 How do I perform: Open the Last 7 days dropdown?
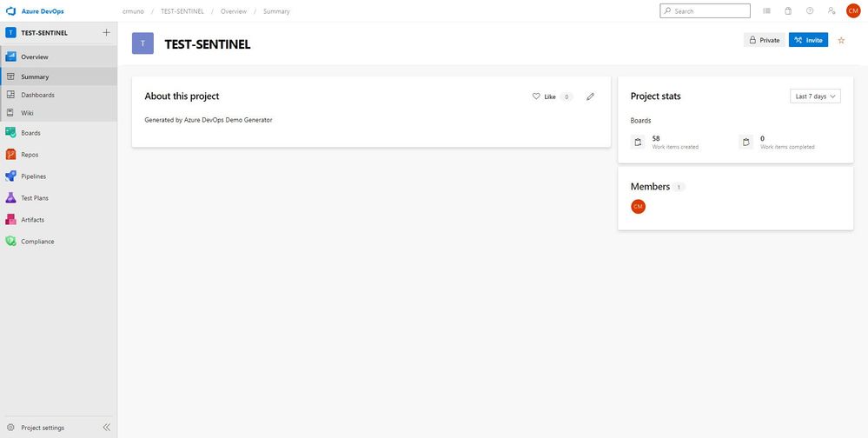pos(815,96)
